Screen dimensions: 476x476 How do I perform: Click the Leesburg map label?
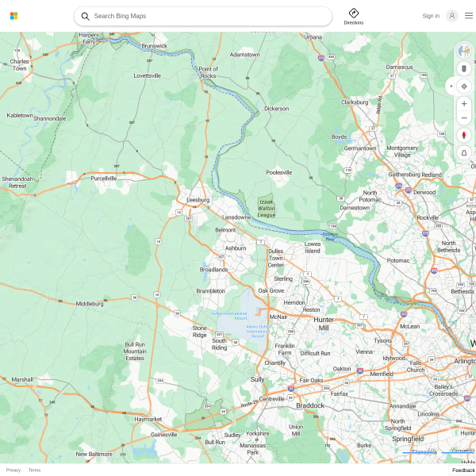pyautogui.click(x=198, y=200)
